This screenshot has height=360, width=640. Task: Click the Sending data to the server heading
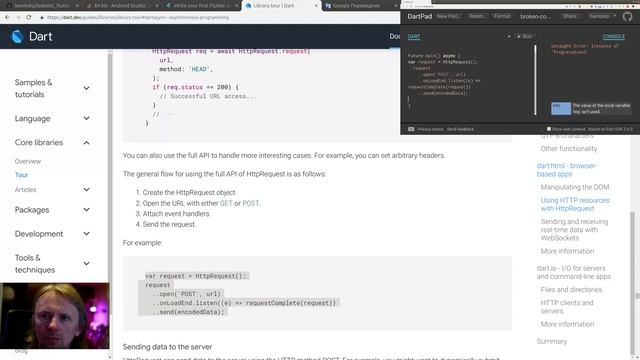167,347
